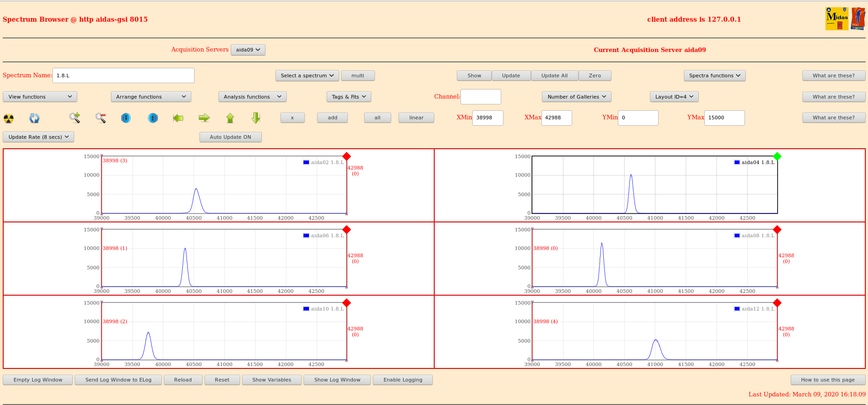Open the Midas logo in the header

point(836,19)
